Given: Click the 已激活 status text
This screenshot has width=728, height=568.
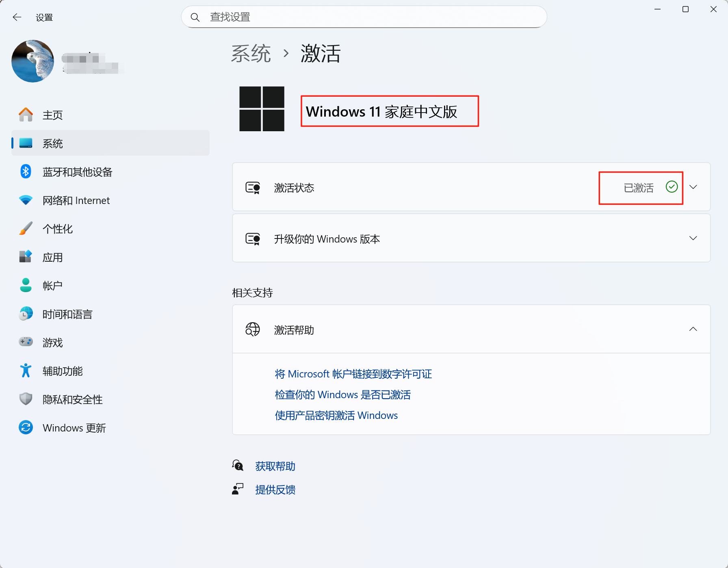Looking at the screenshot, I should tap(639, 188).
